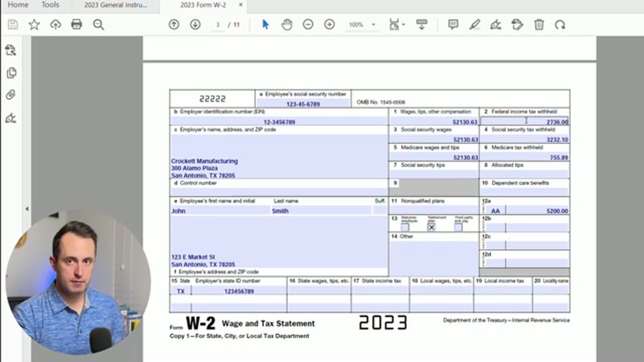Open the page thumbnails sidebar panel
This screenshot has height=362, width=644.
[x=11, y=73]
